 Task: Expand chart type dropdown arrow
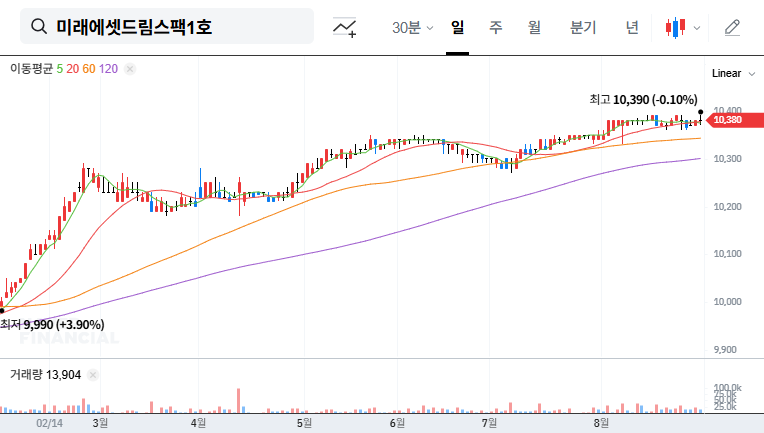[697, 28]
